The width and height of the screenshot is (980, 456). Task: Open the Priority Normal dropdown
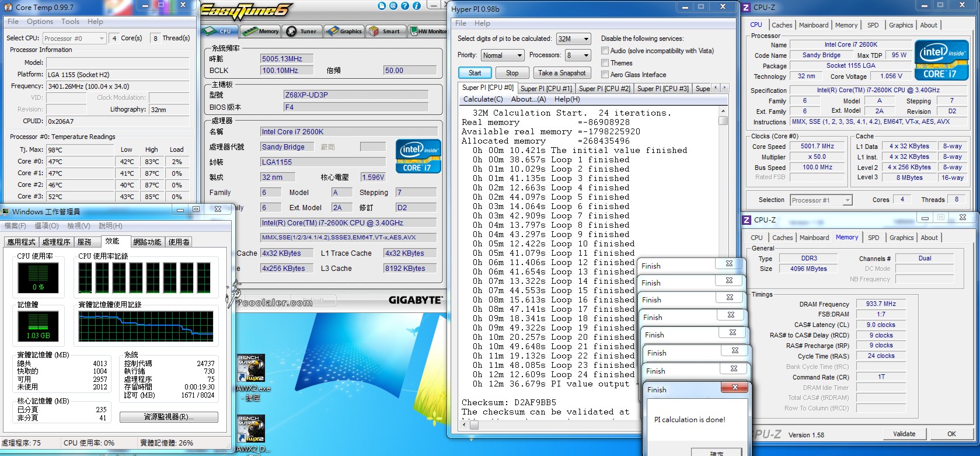[x=503, y=55]
